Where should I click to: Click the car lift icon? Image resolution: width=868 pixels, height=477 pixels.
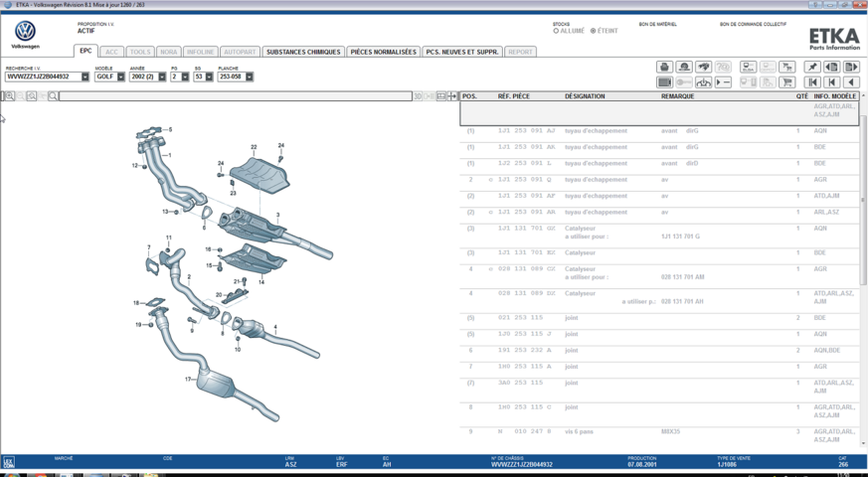[x=704, y=82]
